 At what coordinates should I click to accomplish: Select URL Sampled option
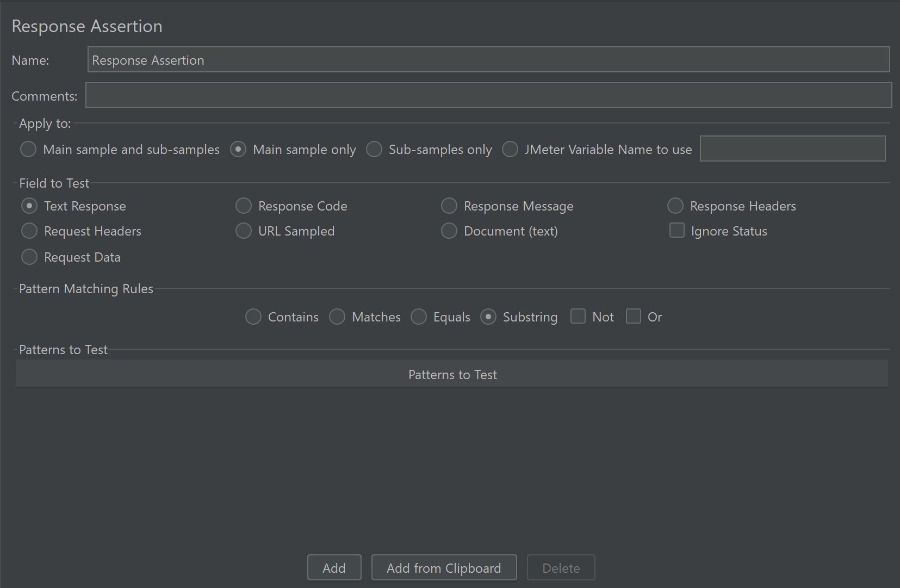(x=244, y=231)
